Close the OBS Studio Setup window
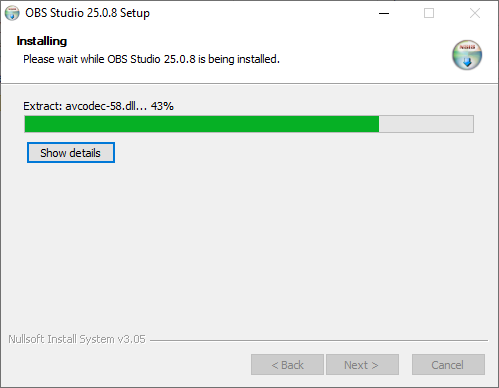The image size is (499, 388). coord(475,13)
